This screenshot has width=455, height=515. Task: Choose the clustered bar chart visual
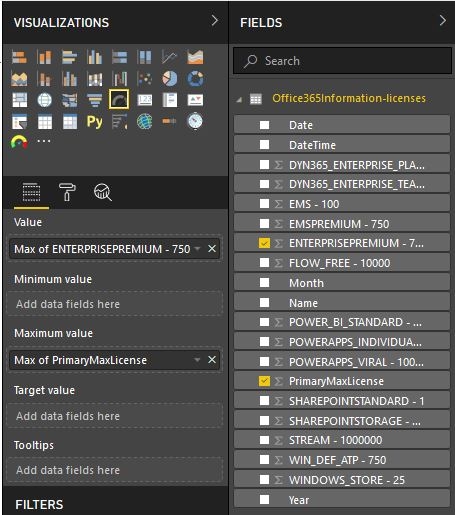(x=69, y=57)
